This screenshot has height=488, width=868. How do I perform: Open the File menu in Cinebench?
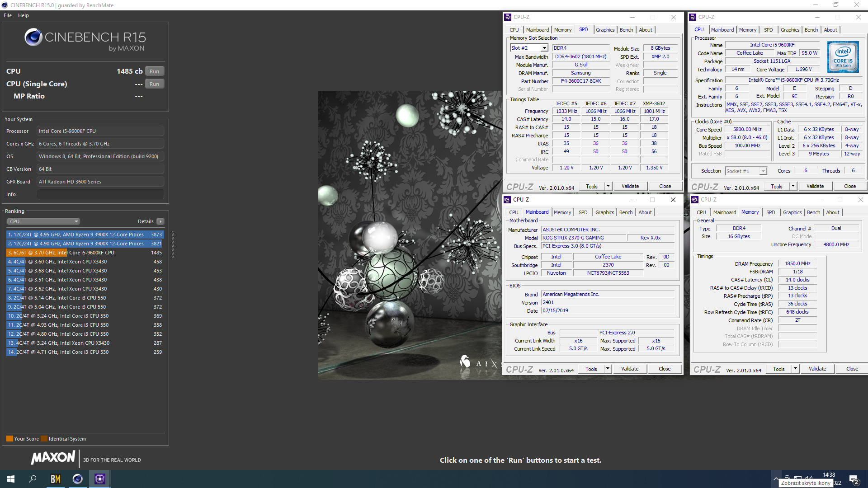point(8,15)
